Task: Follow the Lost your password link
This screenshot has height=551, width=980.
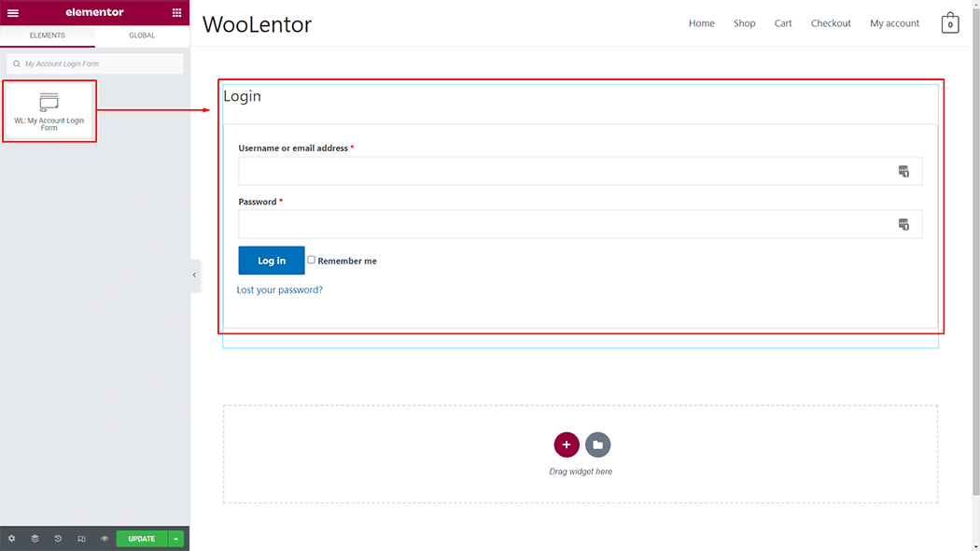Action: (x=279, y=290)
